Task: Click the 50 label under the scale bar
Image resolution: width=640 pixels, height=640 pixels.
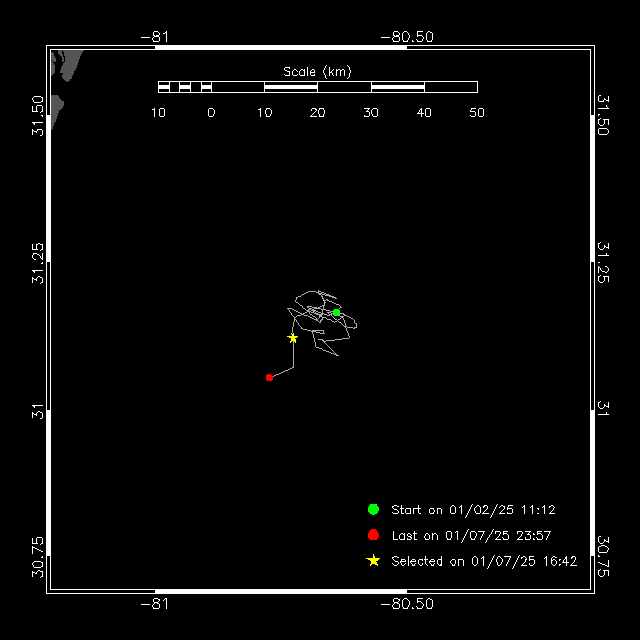Action: pos(477,113)
